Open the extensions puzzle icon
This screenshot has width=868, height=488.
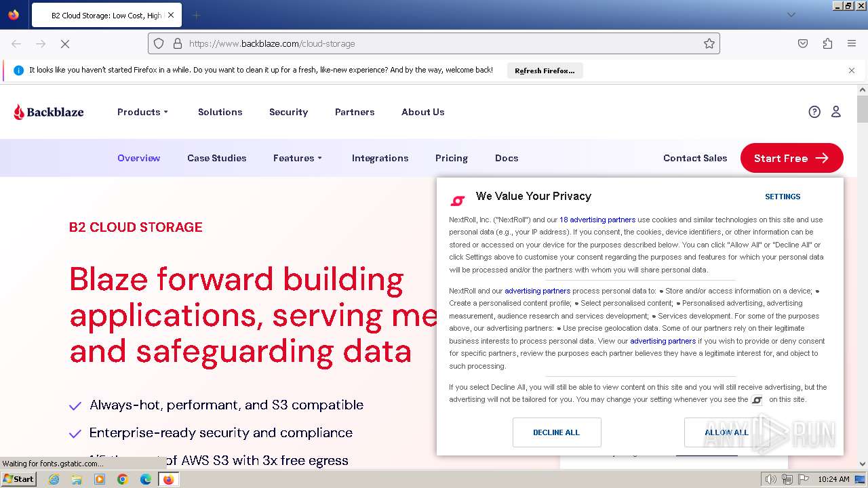pos(827,43)
